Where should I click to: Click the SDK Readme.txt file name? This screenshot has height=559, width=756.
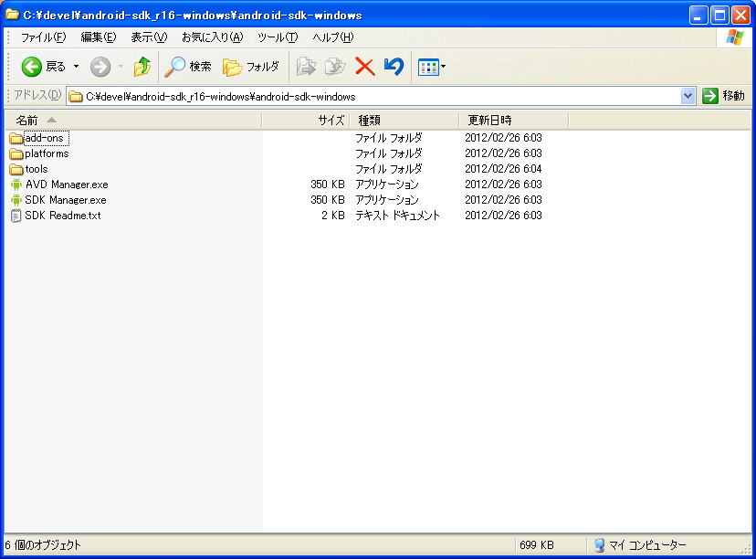point(63,216)
